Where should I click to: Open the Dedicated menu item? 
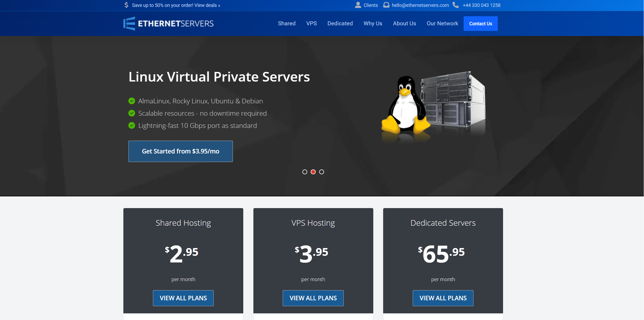[x=340, y=23]
